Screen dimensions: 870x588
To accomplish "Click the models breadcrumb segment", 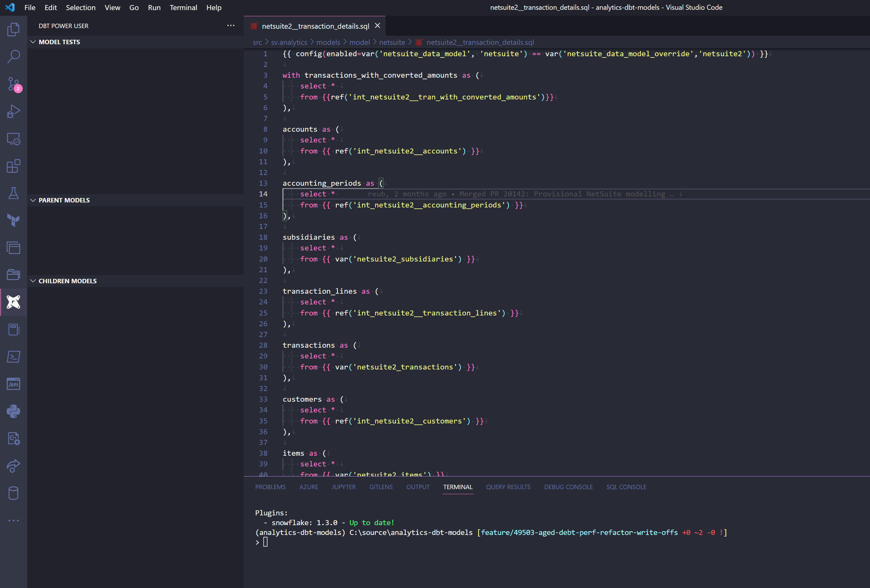I will [328, 42].
